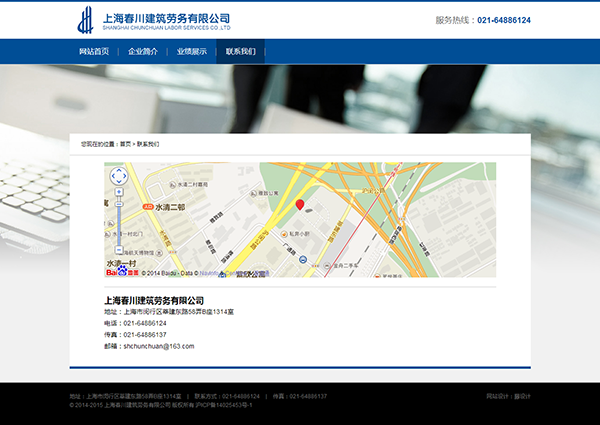Click the A20 highway badge on map
Viewport: 600px width, 425px height.
[x=147, y=206]
